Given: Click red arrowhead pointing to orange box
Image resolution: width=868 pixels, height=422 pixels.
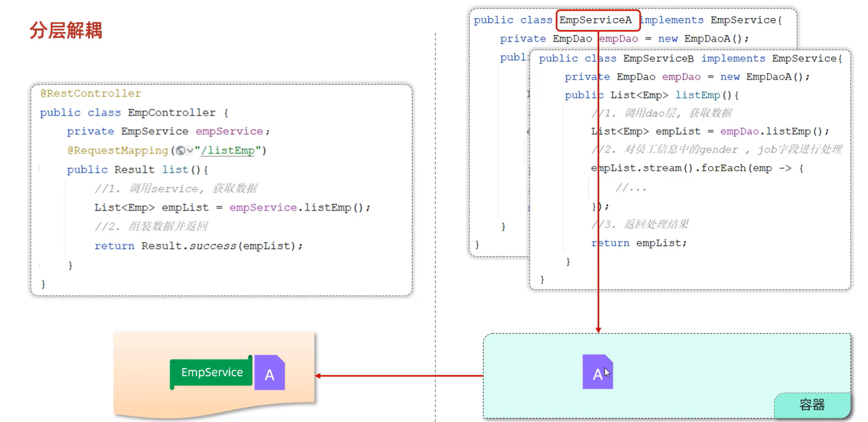Looking at the screenshot, I should pyautogui.click(x=318, y=376).
